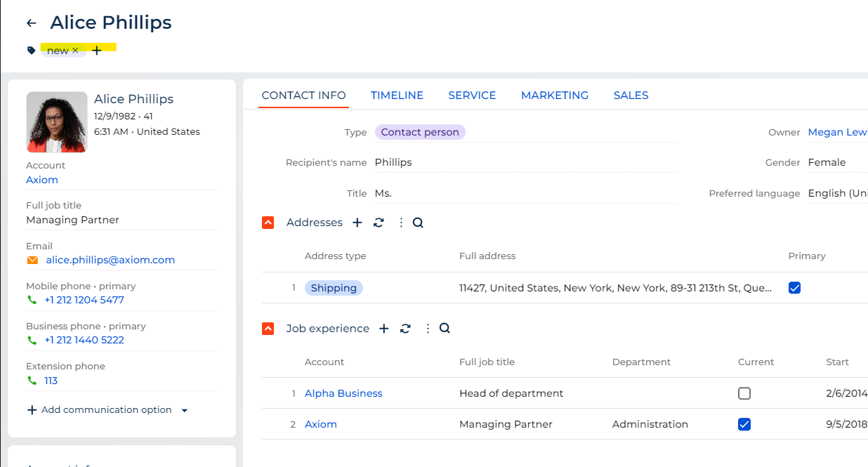The height and width of the screenshot is (467, 868).
Task: Click the extension number 113
Action: click(51, 381)
